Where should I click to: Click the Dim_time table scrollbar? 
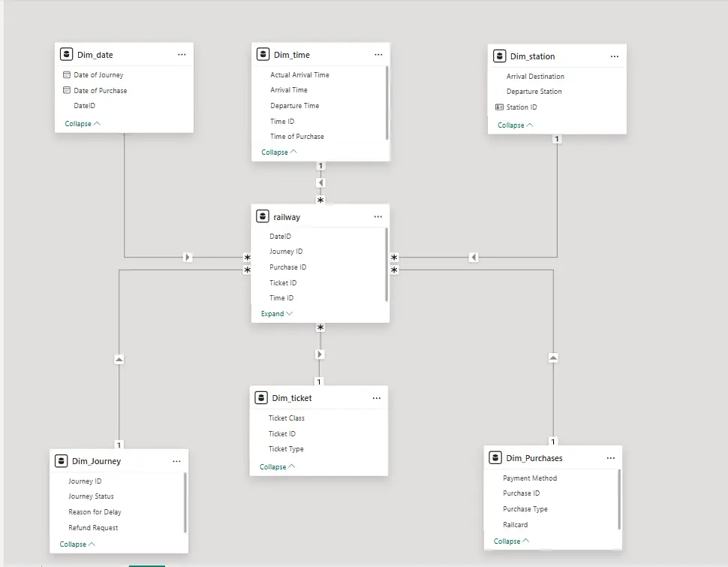tap(387, 101)
